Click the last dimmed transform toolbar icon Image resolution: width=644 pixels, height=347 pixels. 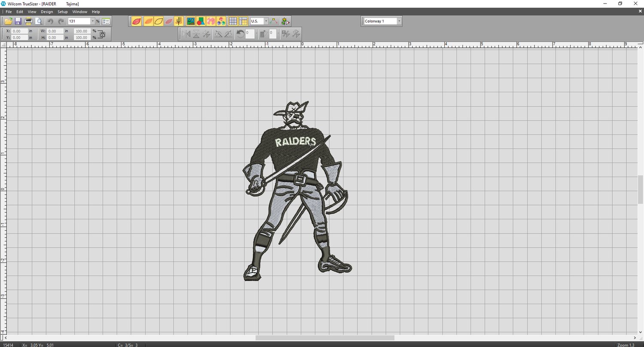pos(296,33)
